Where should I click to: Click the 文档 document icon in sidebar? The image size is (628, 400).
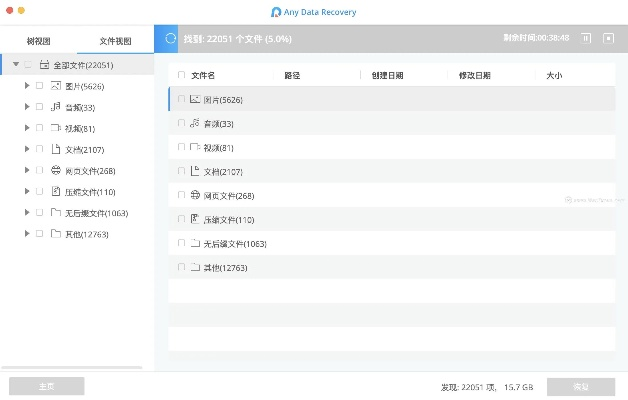tap(56, 149)
